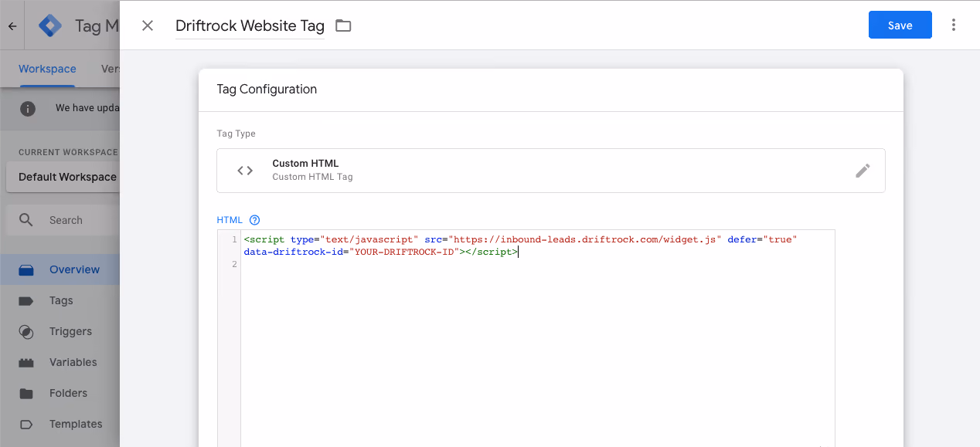Click the Overview briefcase icon
980x447 pixels.
pyautogui.click(x=26, y=269)
